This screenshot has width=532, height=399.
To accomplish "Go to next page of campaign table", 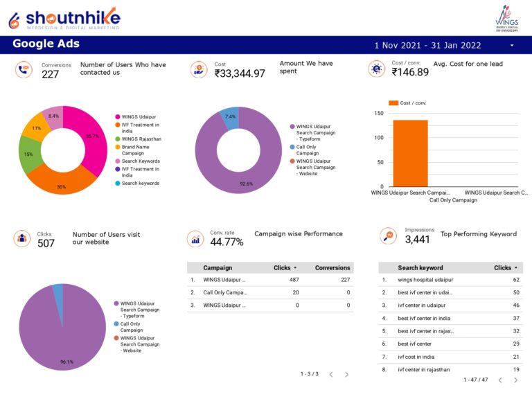I will pyautogui.click(x=346, y=374).
